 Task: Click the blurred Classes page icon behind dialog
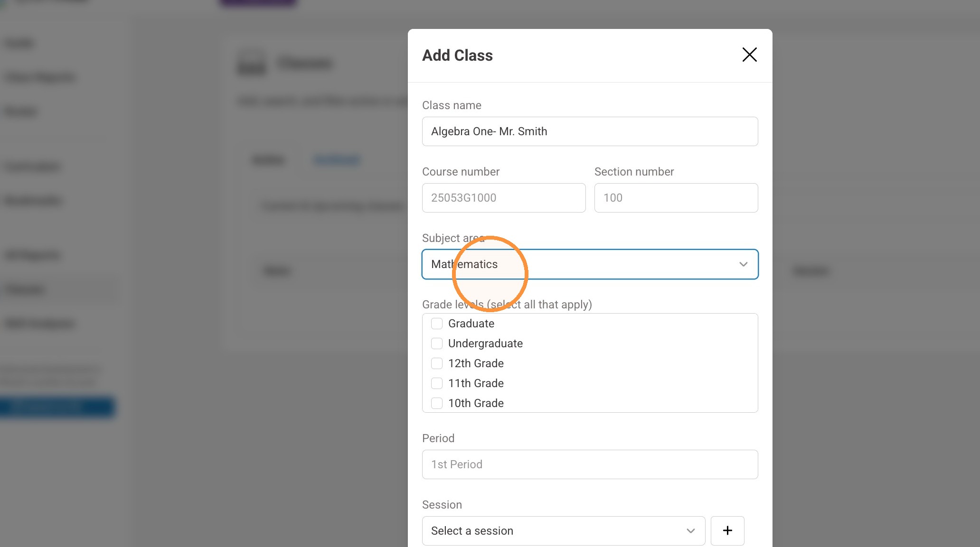point(252,63)
